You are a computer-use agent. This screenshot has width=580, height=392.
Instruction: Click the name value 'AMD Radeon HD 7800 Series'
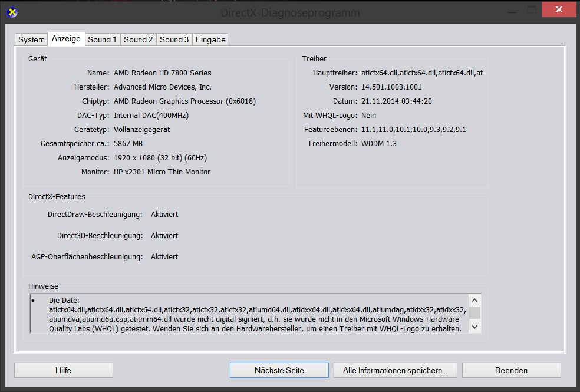click(162, 73)
